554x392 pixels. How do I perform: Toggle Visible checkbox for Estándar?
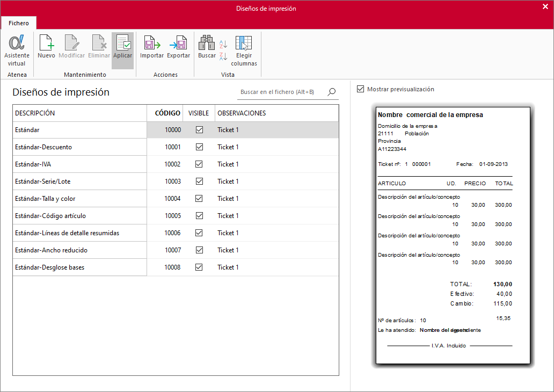tap(199, 130)
